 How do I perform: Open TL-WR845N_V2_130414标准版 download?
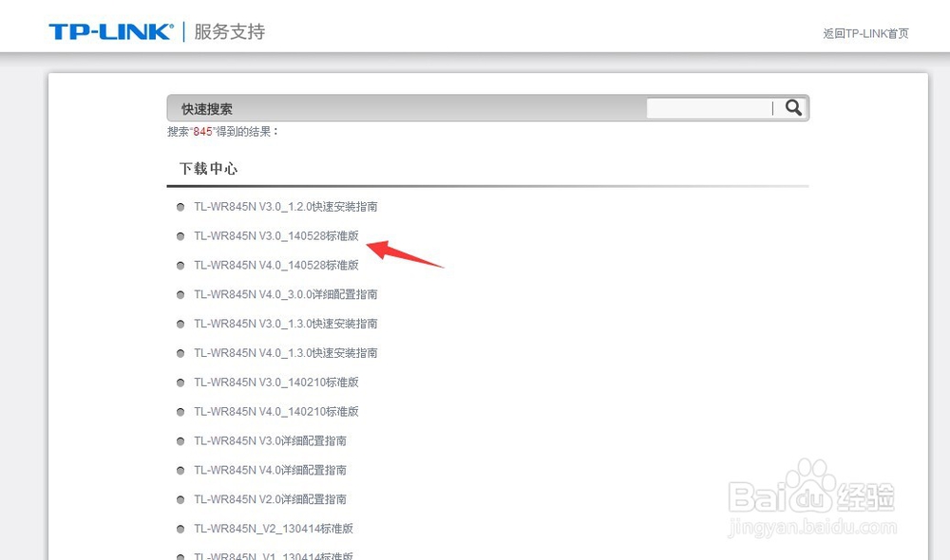click(274, 529)
